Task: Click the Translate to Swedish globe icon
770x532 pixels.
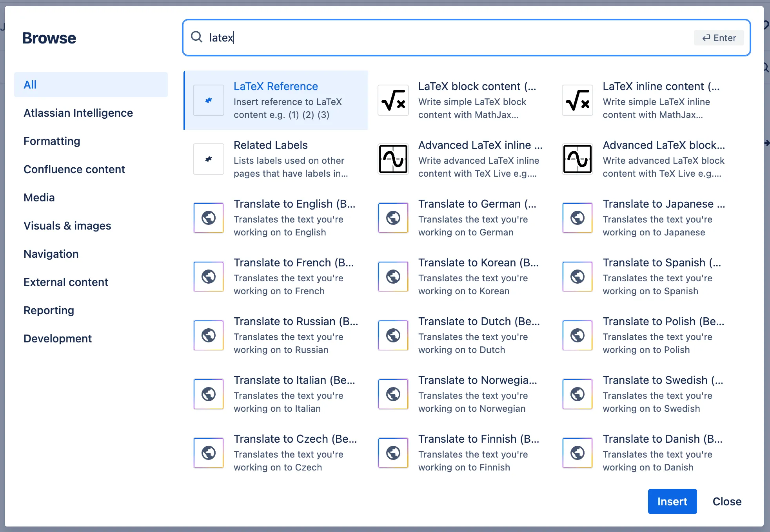Action: 577,394
